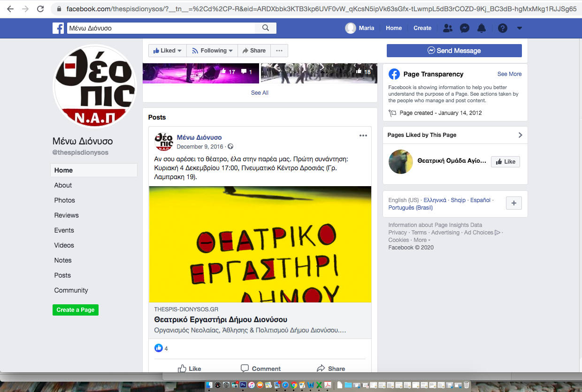The image size is (582, 392).
Task: Open the Photos section
Action: point(64,200)
